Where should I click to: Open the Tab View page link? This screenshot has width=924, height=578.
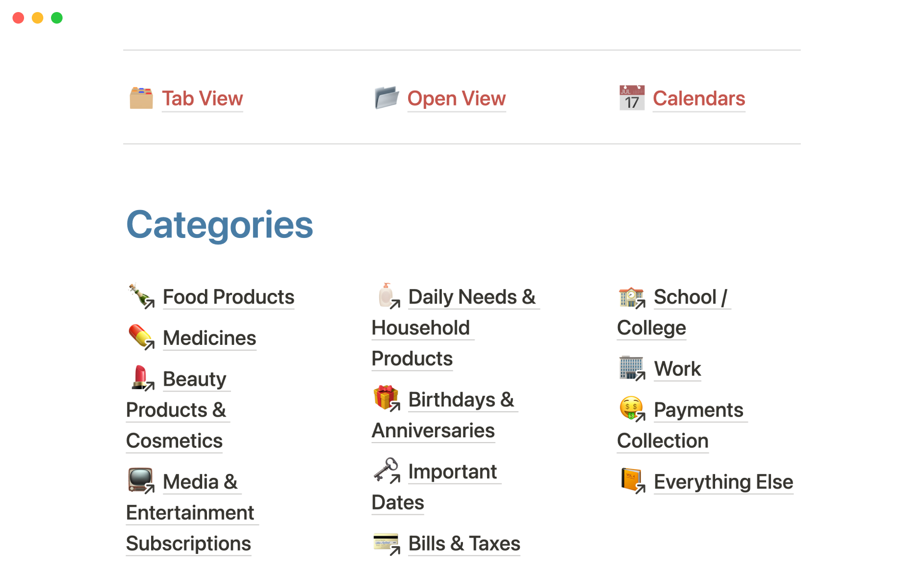coord(202,99)
